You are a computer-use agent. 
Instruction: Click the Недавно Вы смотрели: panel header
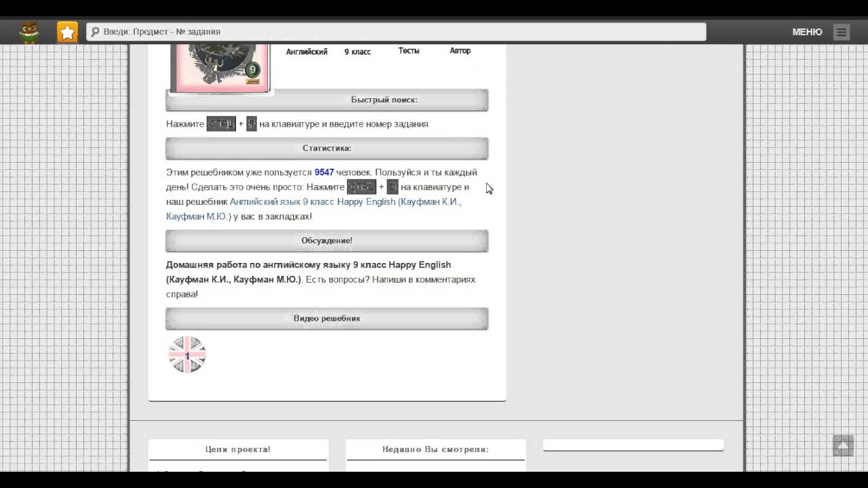click(x=435, y=449)
